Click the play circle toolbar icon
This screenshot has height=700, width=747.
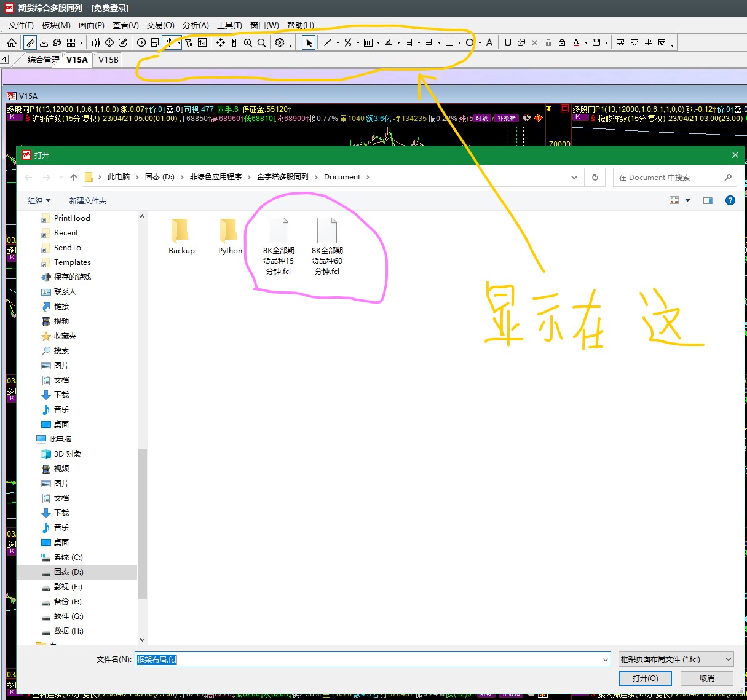click(x=141, y=42)
